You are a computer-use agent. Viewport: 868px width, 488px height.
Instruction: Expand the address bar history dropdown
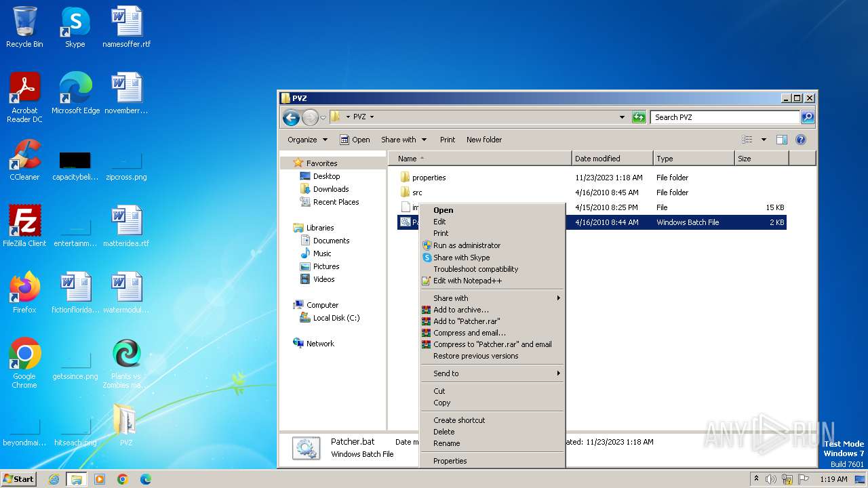[x=622, y=117]
